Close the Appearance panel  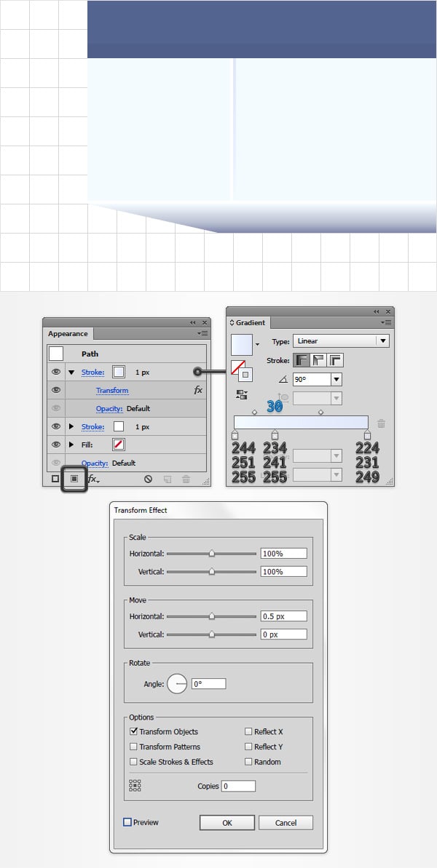[x=205, y=322]
